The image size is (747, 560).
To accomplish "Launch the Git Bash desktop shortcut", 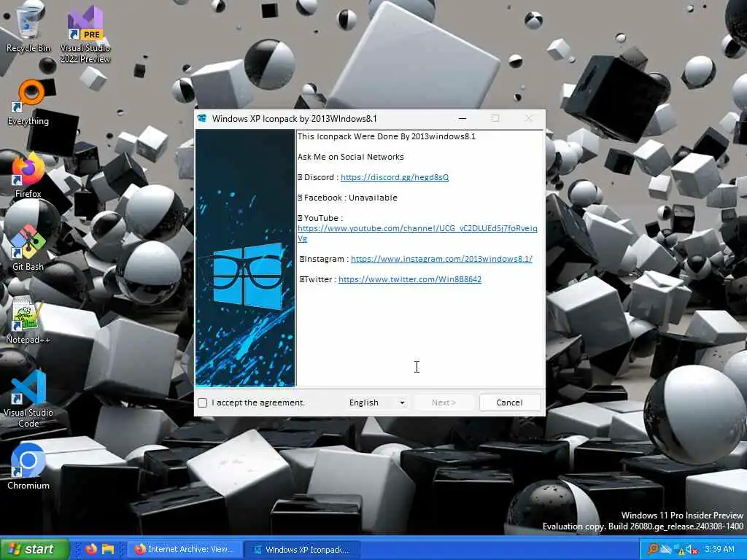I will 28,248.
